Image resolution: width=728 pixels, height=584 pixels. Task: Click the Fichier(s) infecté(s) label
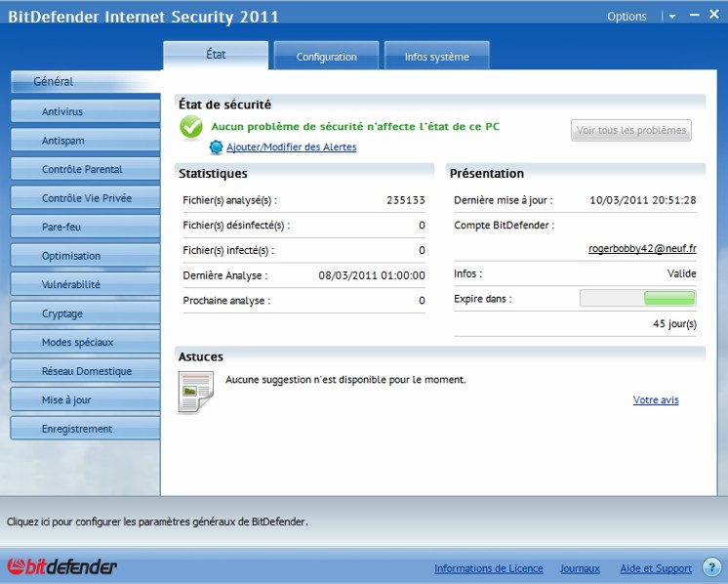point(228,250)
